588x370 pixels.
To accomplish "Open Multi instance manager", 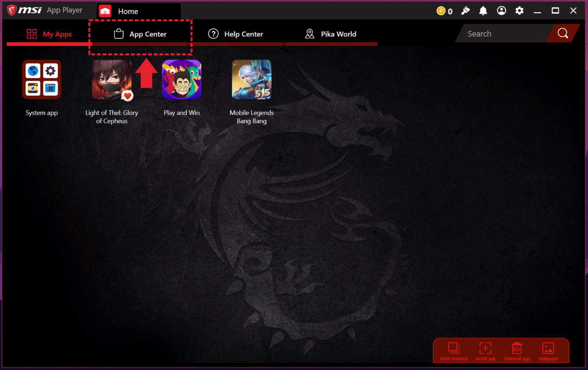I will pyautogui.click(x=454, y=351).
